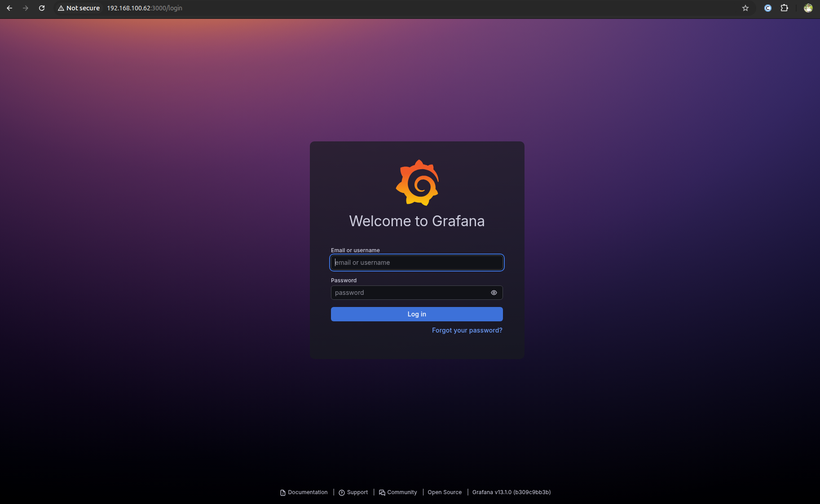This screenshot has height=504, width=820.
Task: Open the Forgot your password link
Action: point(467,330)
